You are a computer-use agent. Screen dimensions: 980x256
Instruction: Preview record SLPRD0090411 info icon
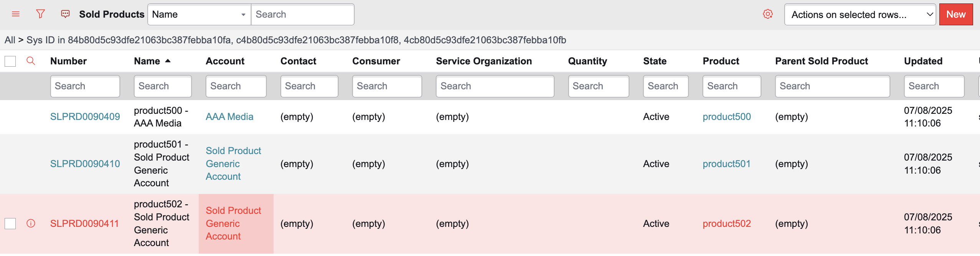[x=31, y=223]
